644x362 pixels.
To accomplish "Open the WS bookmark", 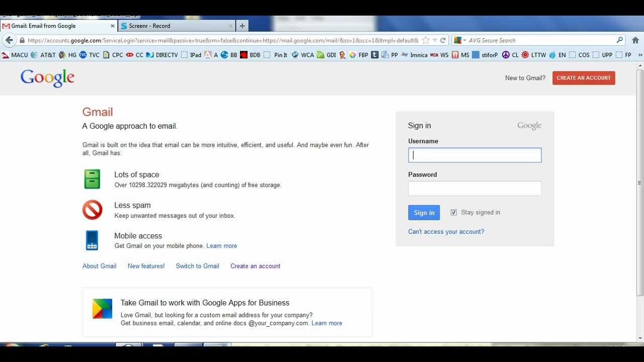I will [x=440, y=55].
